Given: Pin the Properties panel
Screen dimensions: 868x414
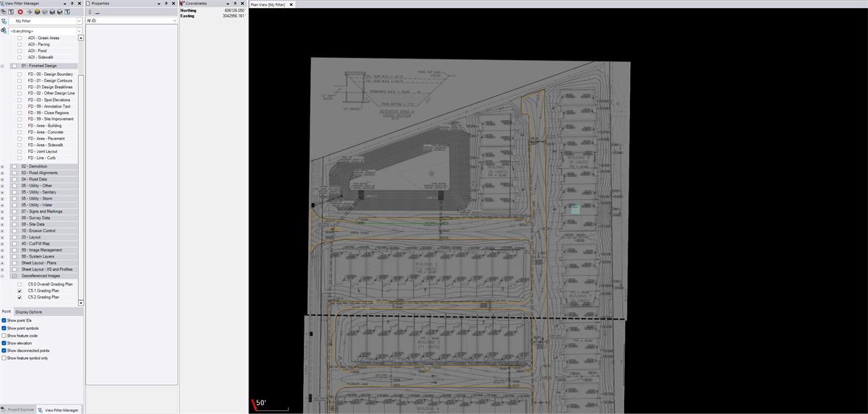Looking at the screenshot, I should 166,4.
